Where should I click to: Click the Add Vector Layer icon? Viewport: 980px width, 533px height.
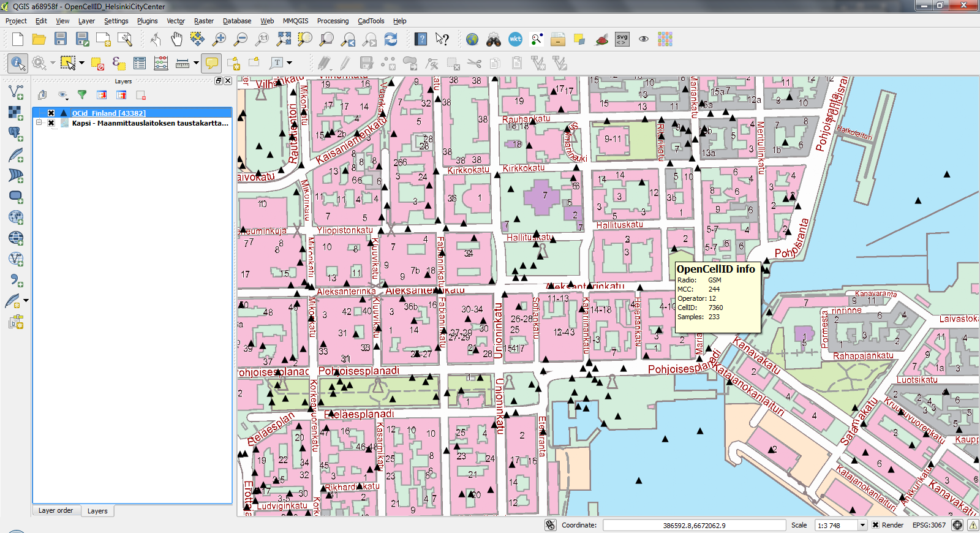point(16,93)
